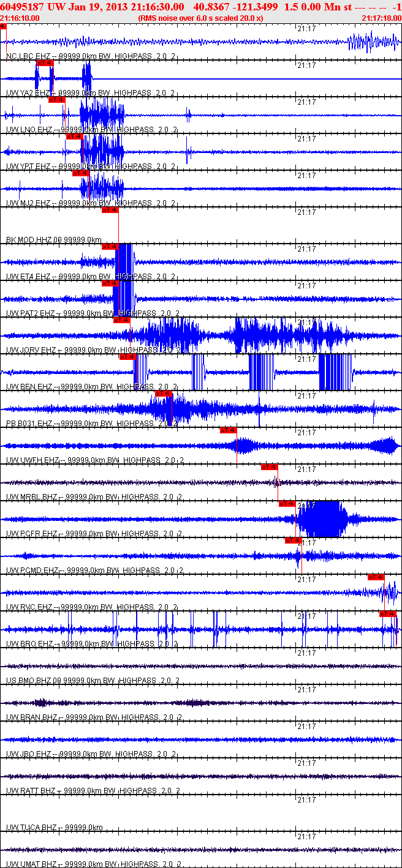Click the US BMO BHZ 00 station label
The width and height of the screenshot is (402, 868).
[93, 681]
